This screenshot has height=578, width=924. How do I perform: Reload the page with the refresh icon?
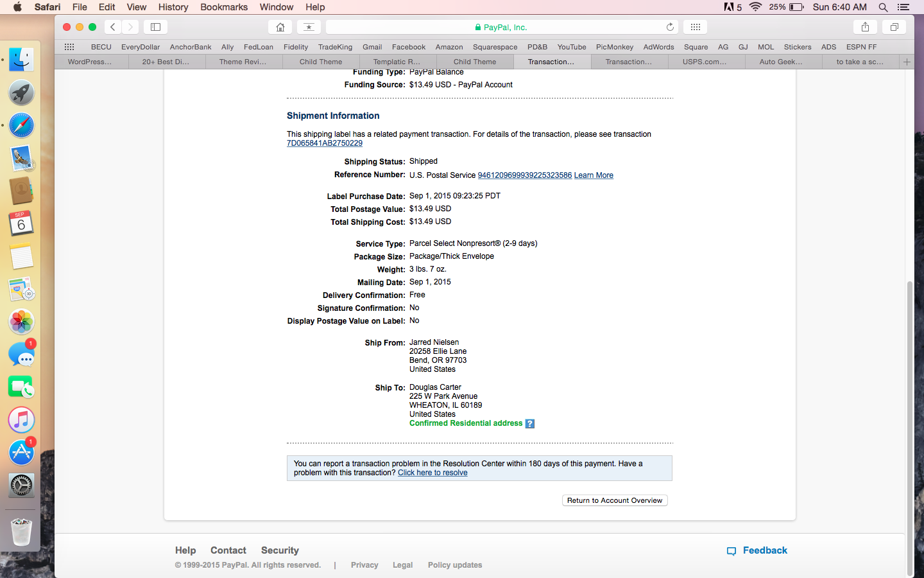(x=670, y=27)
